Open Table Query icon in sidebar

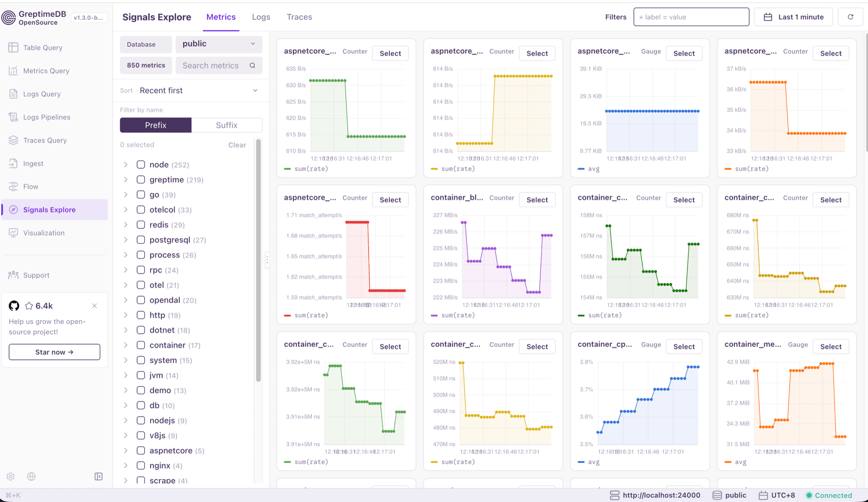click(13, 47)
